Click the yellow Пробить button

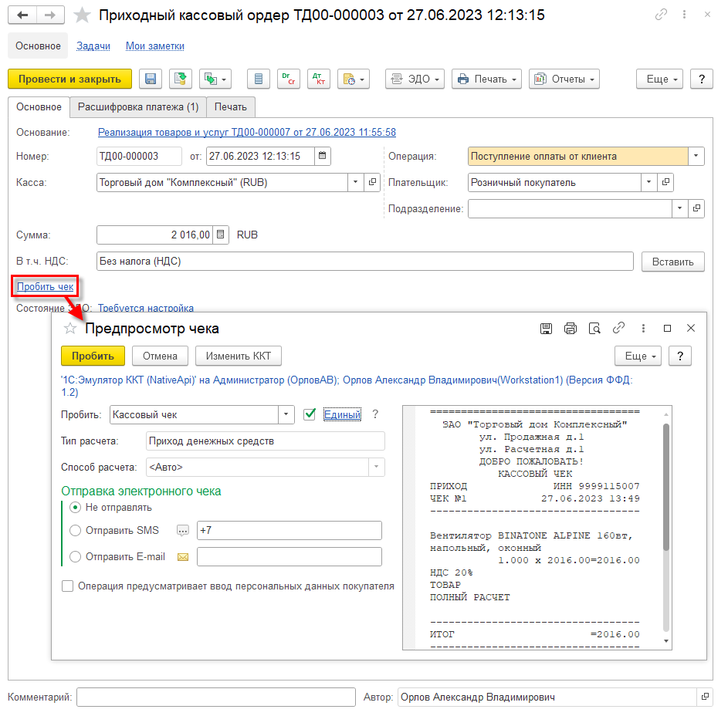click(93, 356)
